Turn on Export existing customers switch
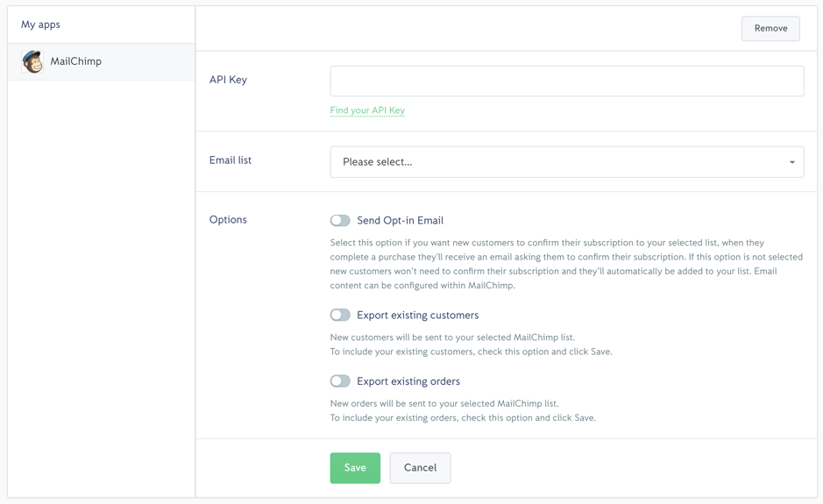 click(x=340, y=315)
